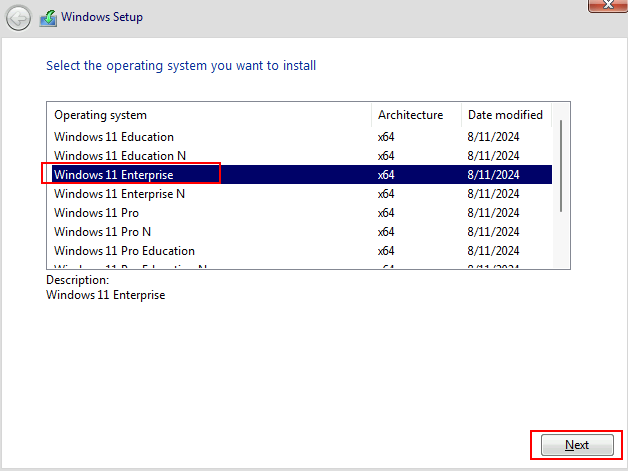Select Windows 11 Enterprise N row
The width and height of the screenshot is (628, 471).
(302, 194)
